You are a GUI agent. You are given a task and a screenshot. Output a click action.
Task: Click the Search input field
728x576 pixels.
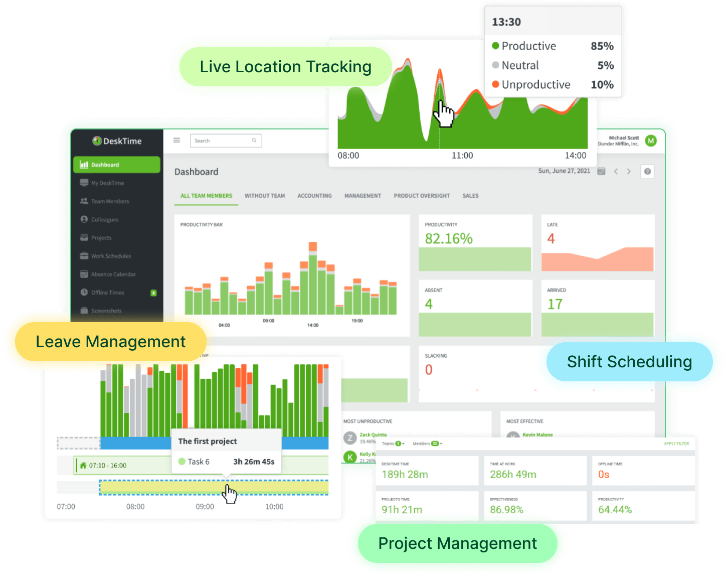coord(226,140)
